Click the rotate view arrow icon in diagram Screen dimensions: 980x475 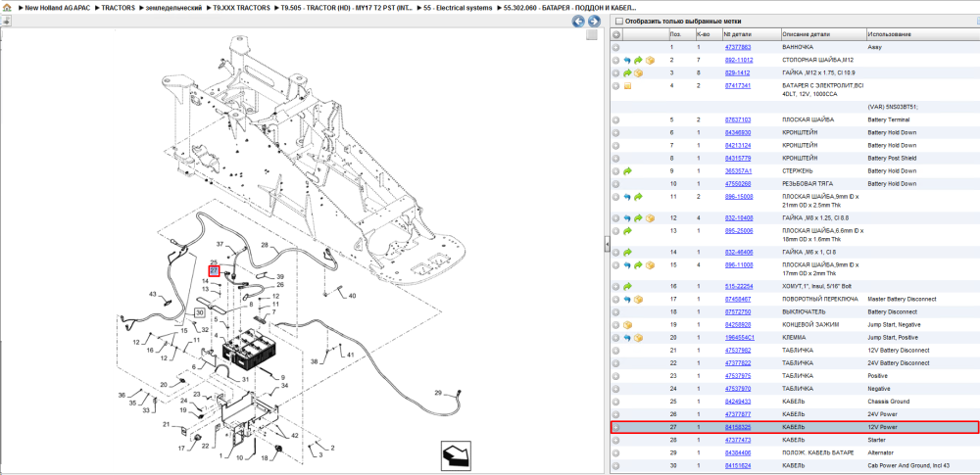pos(455,455)
